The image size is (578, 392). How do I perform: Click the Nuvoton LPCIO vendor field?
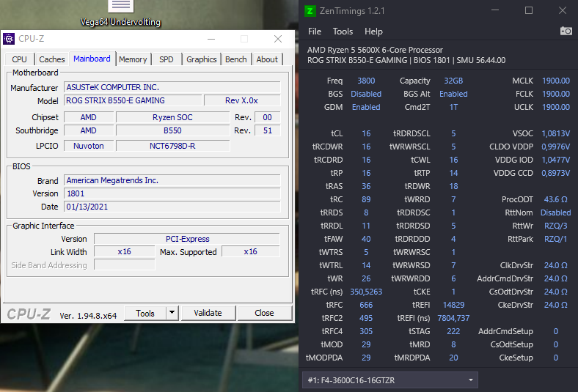coord(89,146)
